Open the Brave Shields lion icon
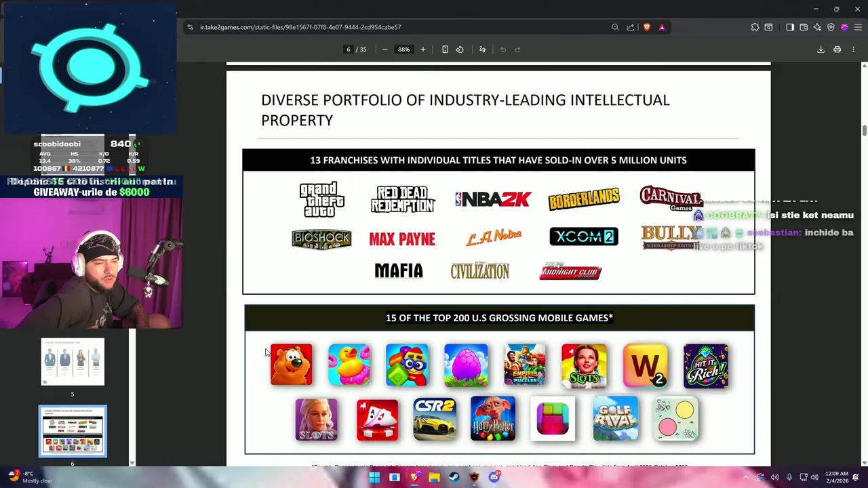868x488 pixels. [x=646, y=27]
